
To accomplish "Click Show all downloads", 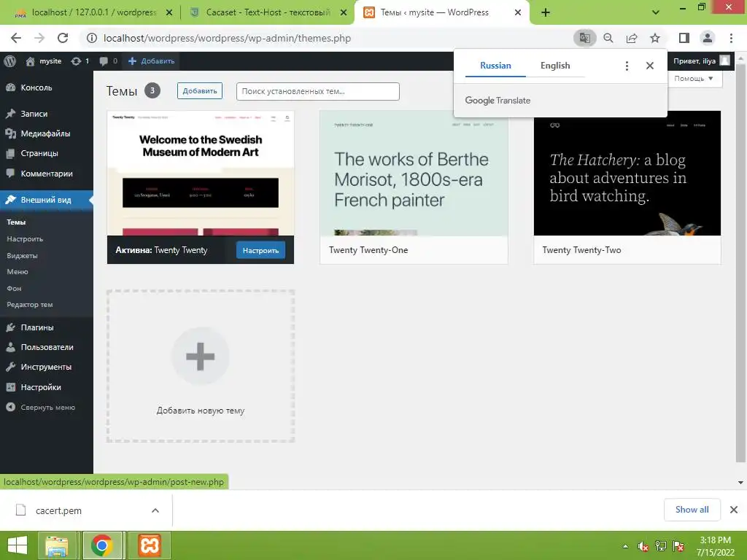I will pyautogui.click(x=692, y=510).
